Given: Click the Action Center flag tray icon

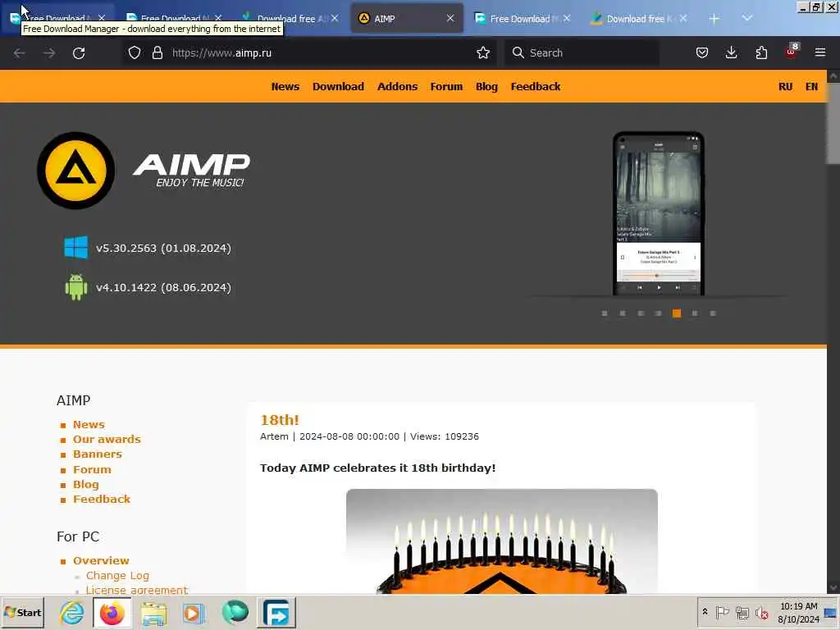Looking at the screenshot, I should (722, 612).
